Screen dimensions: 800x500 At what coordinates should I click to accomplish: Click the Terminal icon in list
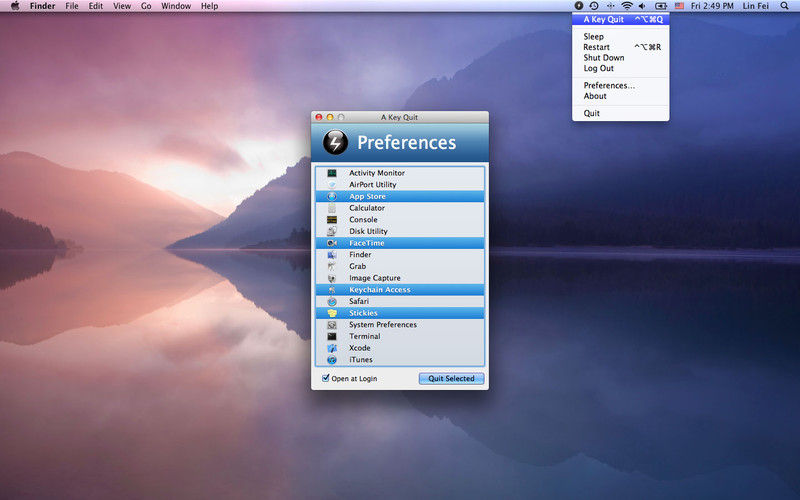[x=332, y=337]
